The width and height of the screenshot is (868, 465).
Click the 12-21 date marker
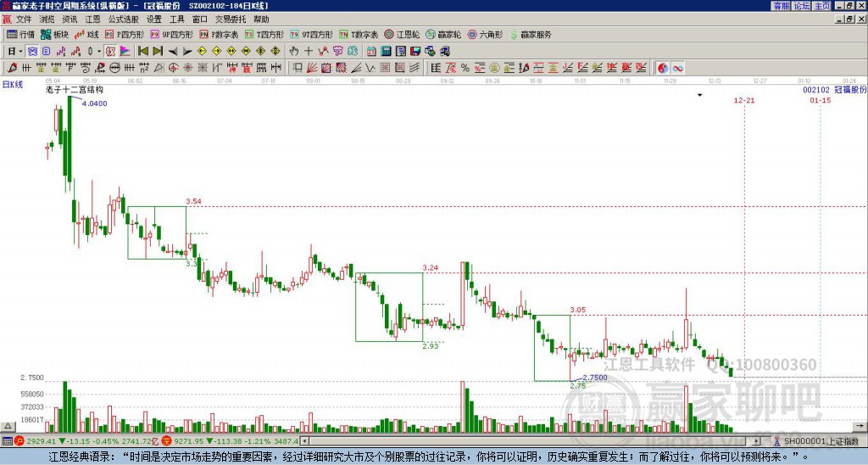click(x=744, y=100)
